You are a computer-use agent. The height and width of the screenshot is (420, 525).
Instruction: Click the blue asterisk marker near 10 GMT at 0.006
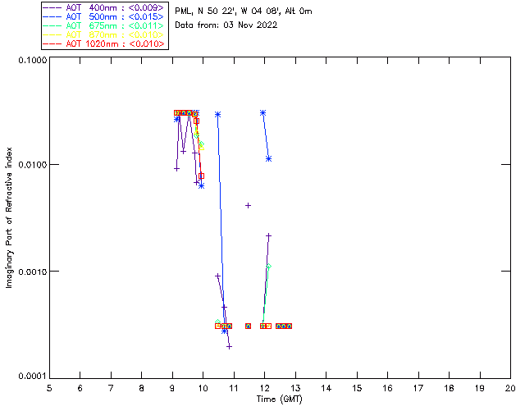(201, 186)
